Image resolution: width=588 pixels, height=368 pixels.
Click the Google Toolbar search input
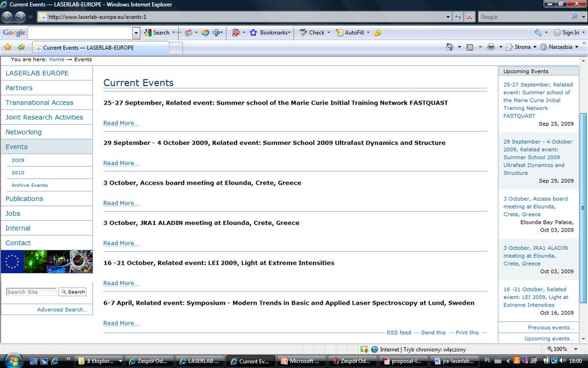click(80, 33)
